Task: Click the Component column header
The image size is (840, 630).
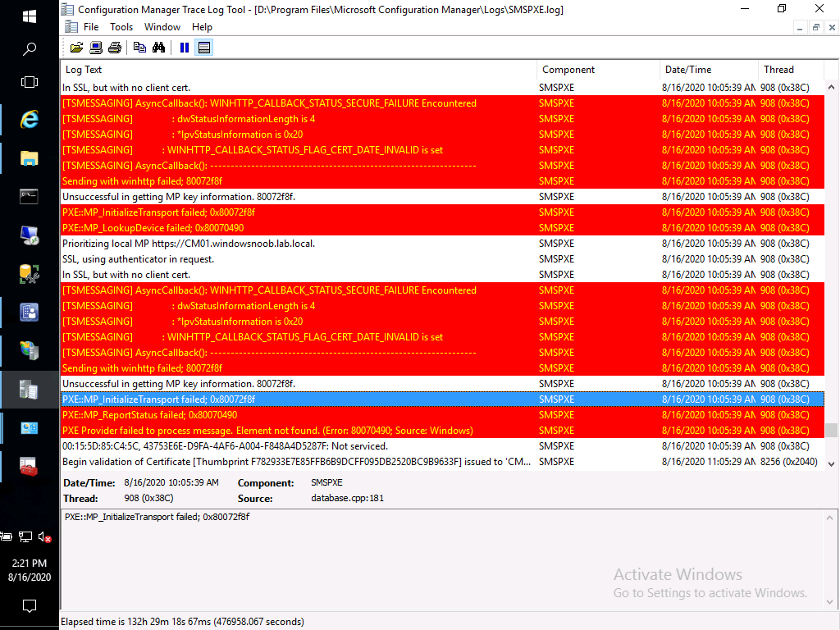Action: click(x=598, y=70)
